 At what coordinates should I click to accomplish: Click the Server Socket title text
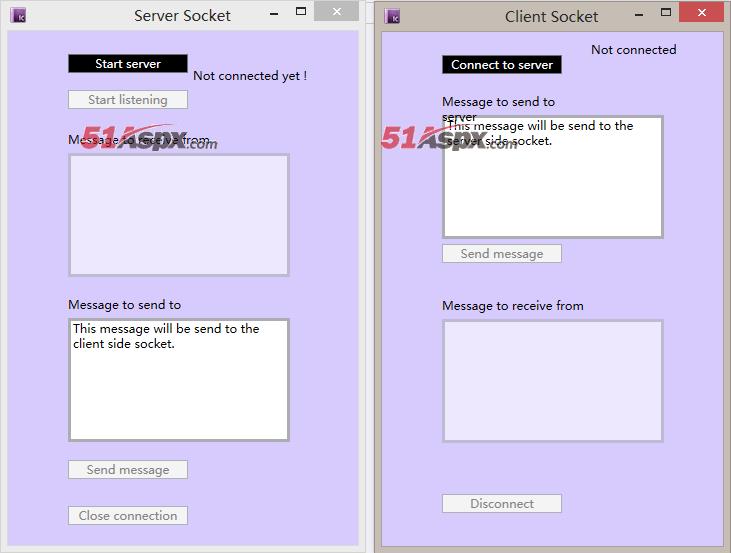182,15
